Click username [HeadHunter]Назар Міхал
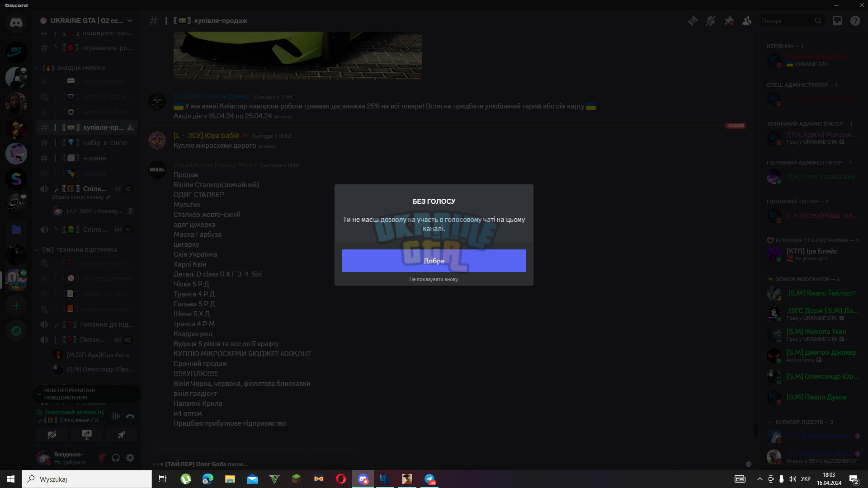Viewport: 868px width, 488px height. coord(215,165)
